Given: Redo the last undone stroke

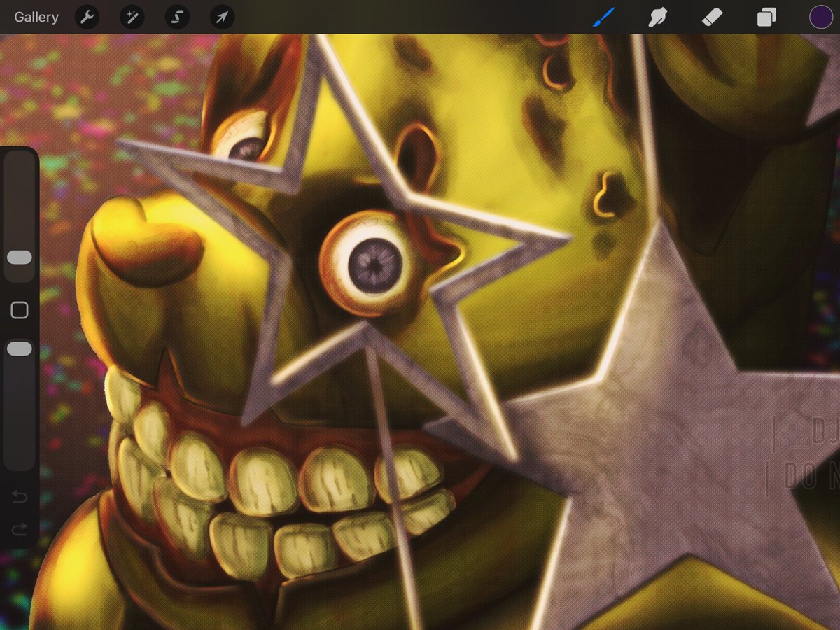Looking at the screenshot, I should click(x=20, y=528).
